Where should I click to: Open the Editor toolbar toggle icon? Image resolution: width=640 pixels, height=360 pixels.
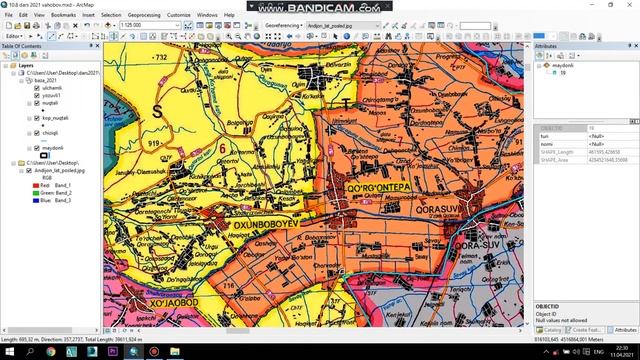coord(188,25)
